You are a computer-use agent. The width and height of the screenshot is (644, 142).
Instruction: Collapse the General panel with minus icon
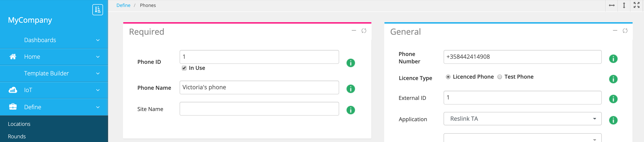[x=615, y=31]
